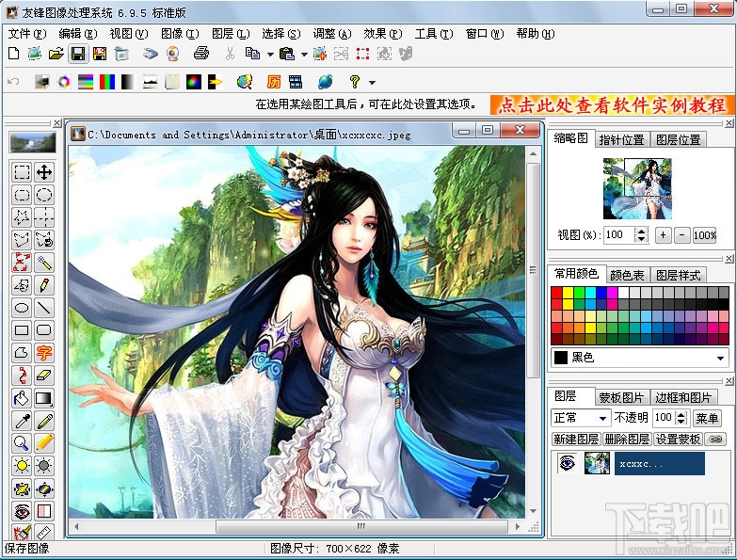Viewport: 737px width, 560px height.
Task: Select the rounded rectangle shape tool
Action: click(44, 329)
